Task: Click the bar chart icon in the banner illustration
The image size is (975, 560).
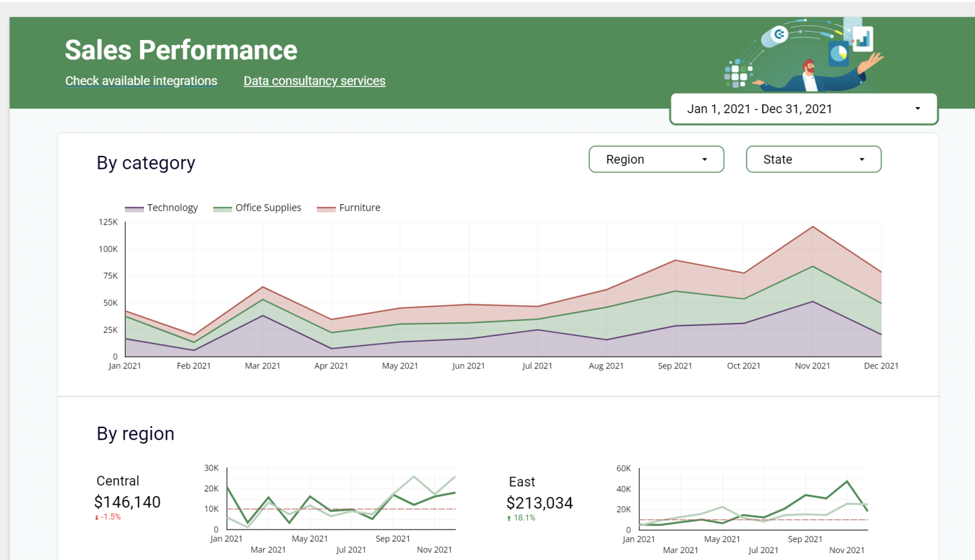Action: 862,38
